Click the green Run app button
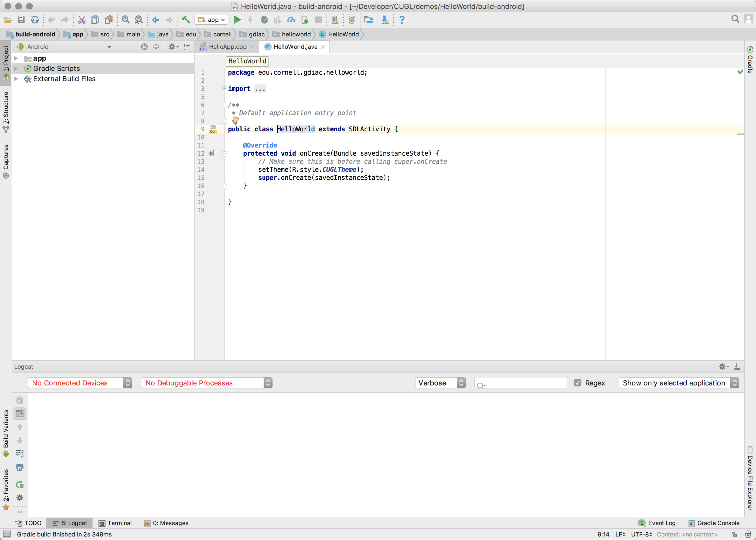Screen dimensions: 756x540 tap(237, 20)
